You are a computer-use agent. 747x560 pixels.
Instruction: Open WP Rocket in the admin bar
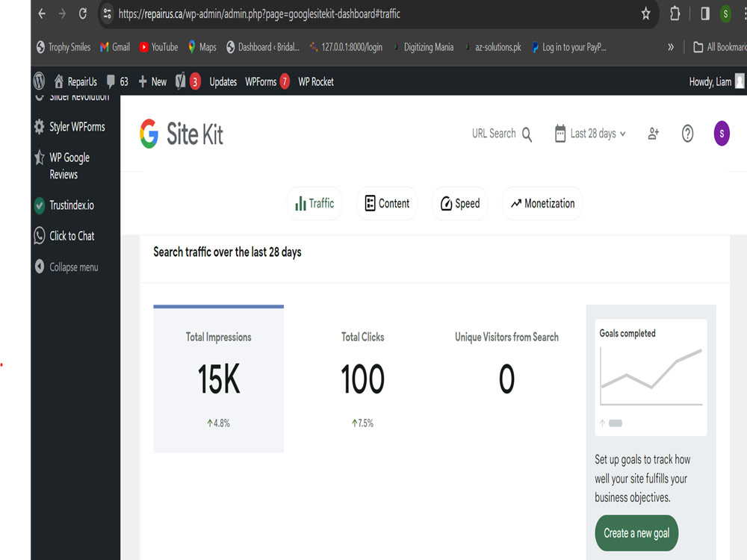[x=316, y=81]
